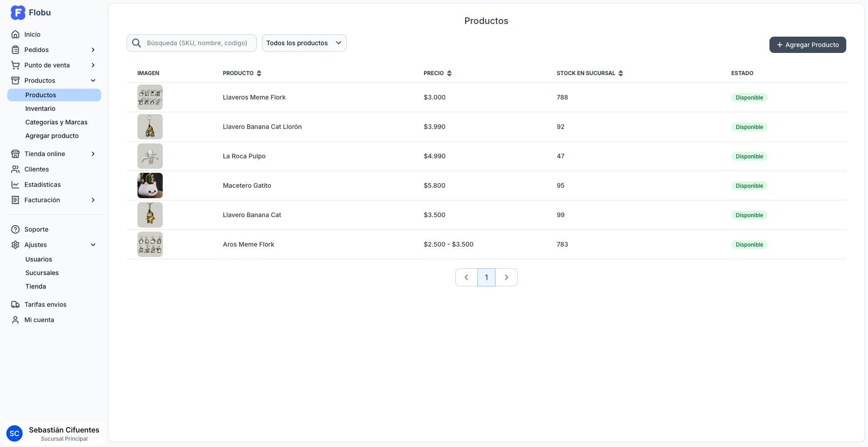Open the Todos los productos dropdown
868x447 pixels.
(304, 43)
